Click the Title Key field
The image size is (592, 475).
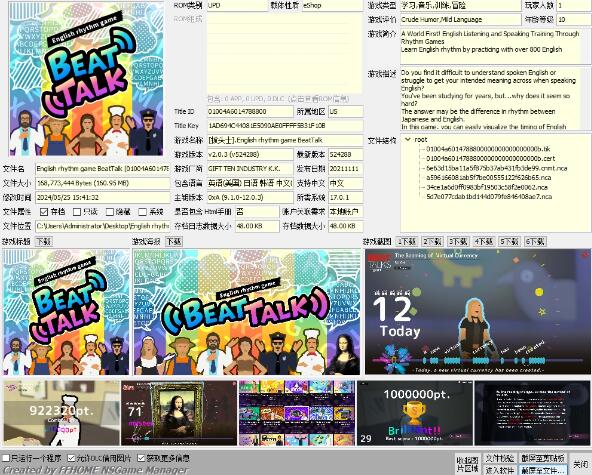tap(285, 126)
